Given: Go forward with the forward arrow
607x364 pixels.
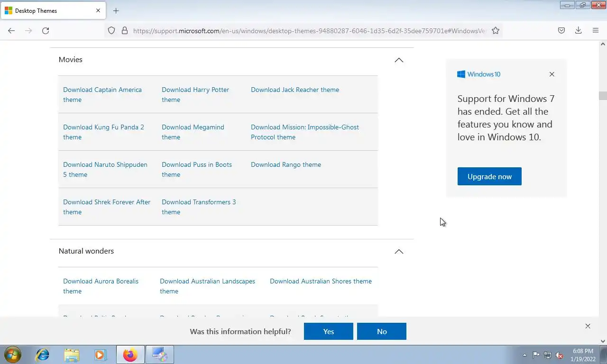Looking at the screenshot, I should (x=28, y=30).
